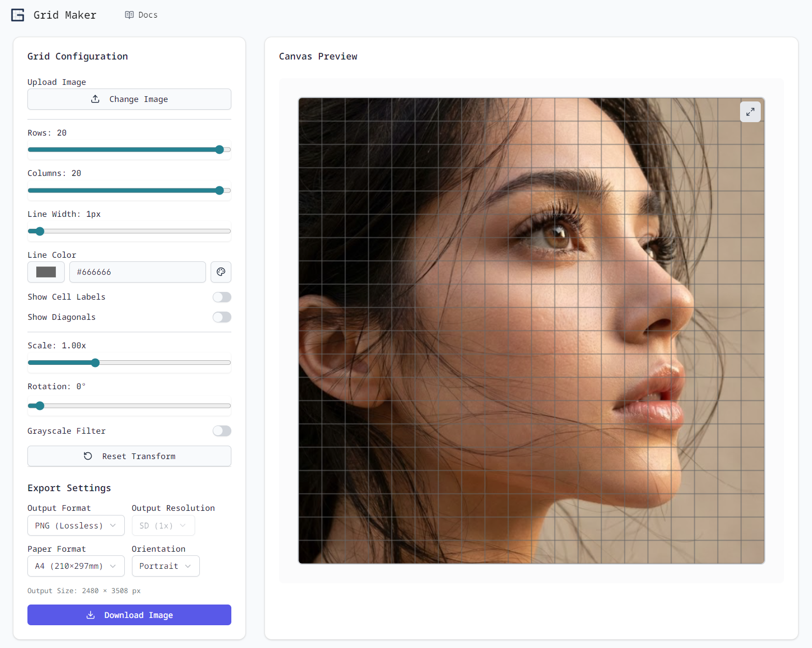This screenshot has width=812, height=648.
Task: Open the Output Format PNG dropdown
Action: 76,525
